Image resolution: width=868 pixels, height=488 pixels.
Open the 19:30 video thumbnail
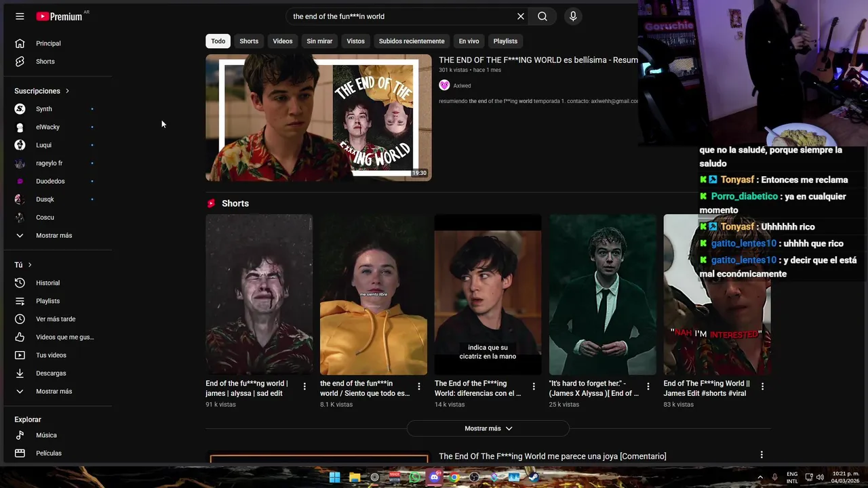(319, 117)
